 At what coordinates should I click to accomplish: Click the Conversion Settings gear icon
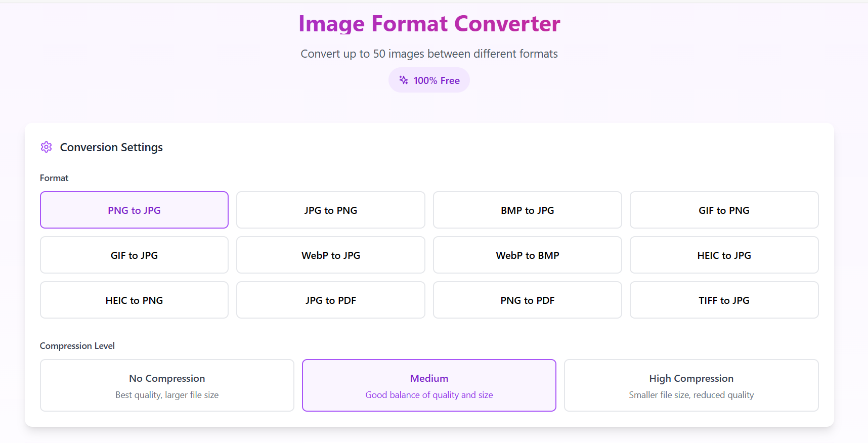click(x=46, y=147)
